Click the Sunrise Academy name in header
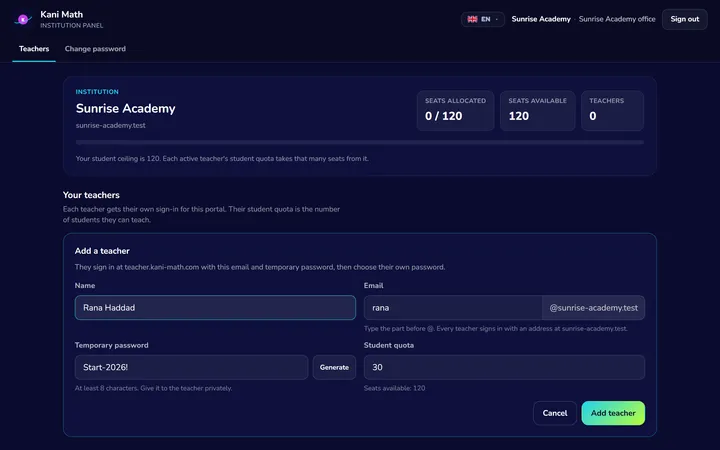This screenshot has width=720, height=450. 541,19
